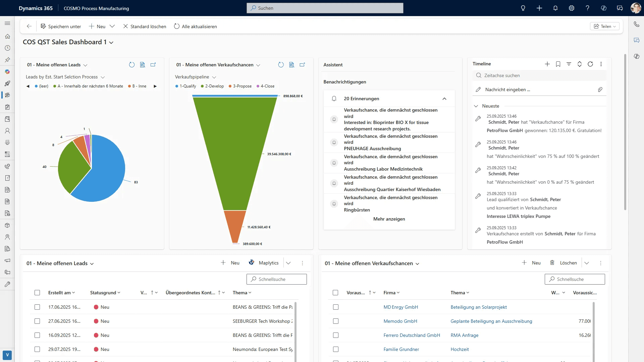Open more commands chevron beside Maplytics
Viewport: 644px width, 362px height.
[288, 263]
